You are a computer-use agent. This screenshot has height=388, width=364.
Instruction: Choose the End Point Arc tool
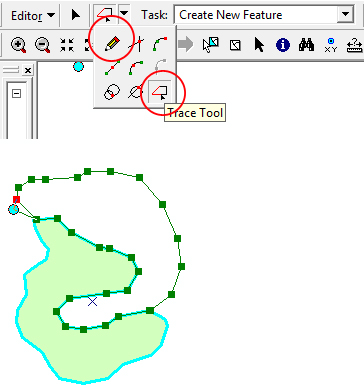point(136,68)
